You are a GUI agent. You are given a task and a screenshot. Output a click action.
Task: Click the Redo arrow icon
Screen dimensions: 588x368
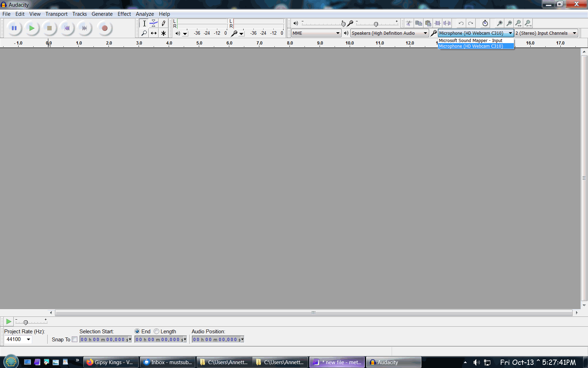(x=471, y=23)
